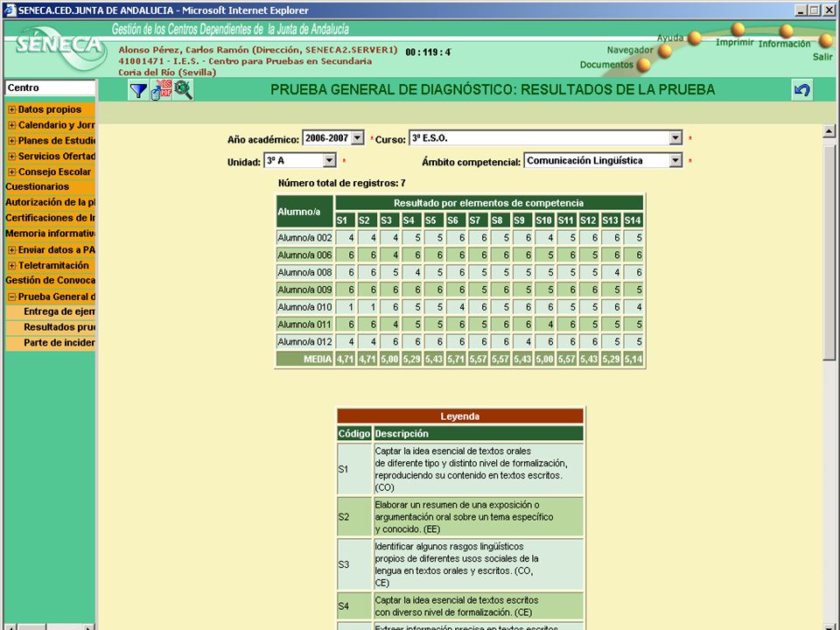This screenshot has width=840, height=630.
Task: Click the Salir link text
Action: click(x=822, y=57)
